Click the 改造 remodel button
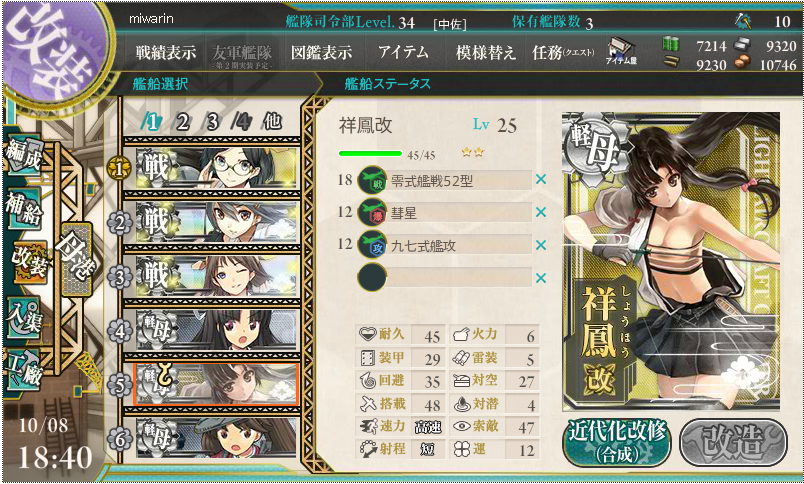 pyautogui.click(x=733, y=443)
